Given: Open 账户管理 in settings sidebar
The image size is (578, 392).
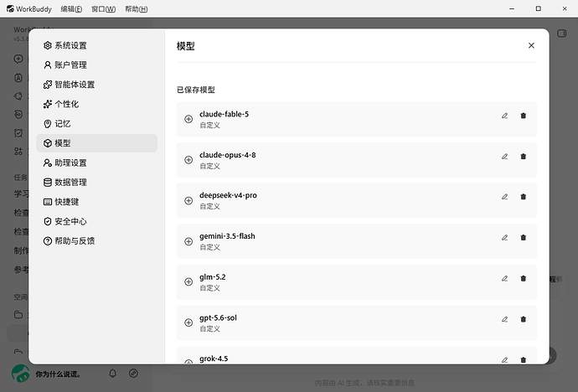Looking at the screenshot, I should point(97,64).
